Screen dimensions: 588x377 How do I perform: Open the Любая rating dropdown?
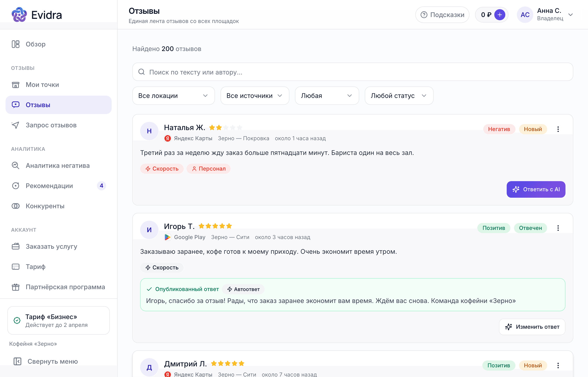click(327, 96)
